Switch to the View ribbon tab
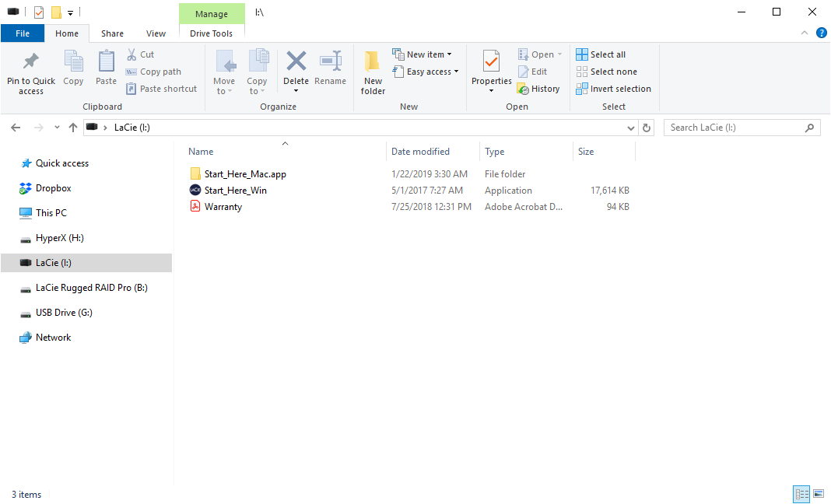This screenshot has height=504, width=831. pyautogui.click(x=156, y=33)
